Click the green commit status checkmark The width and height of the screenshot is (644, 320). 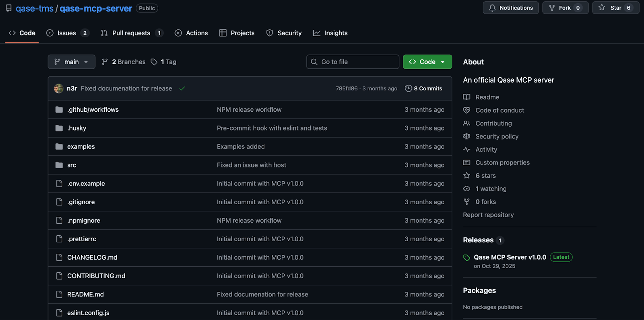tap(182, 88)
